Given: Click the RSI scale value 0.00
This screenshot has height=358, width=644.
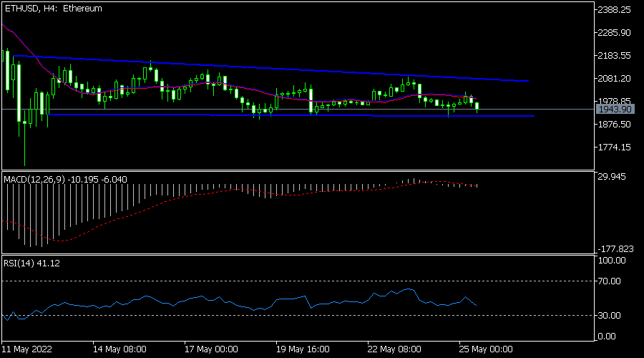Looking at the screenshot, I should (607, 337).
